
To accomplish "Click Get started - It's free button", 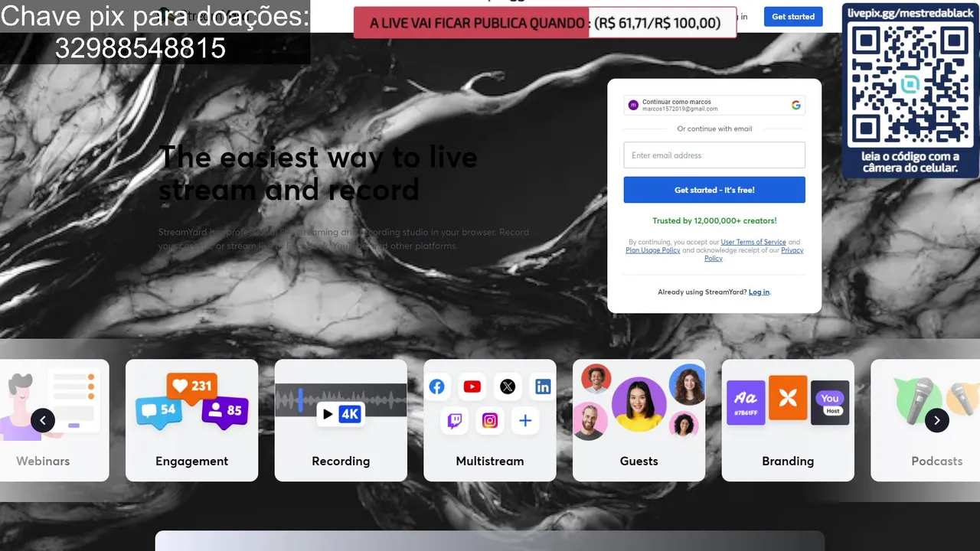I will [714, 190].
